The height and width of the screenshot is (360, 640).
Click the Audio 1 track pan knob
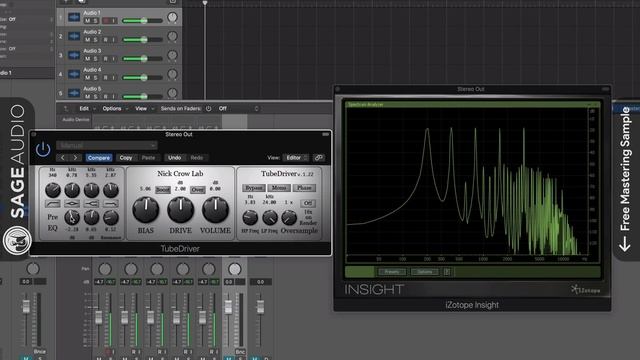click(x=172, y=17)
